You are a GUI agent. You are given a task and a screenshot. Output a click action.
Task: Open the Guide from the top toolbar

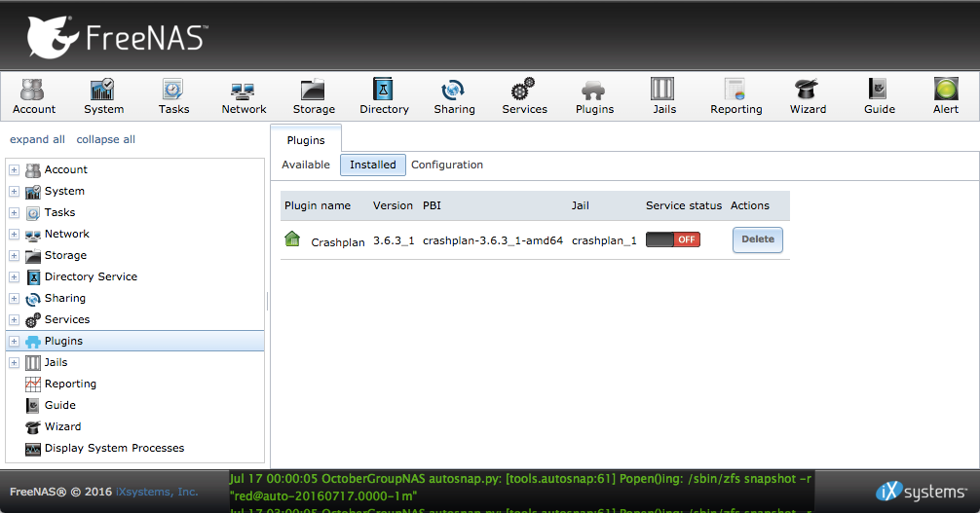879,96
